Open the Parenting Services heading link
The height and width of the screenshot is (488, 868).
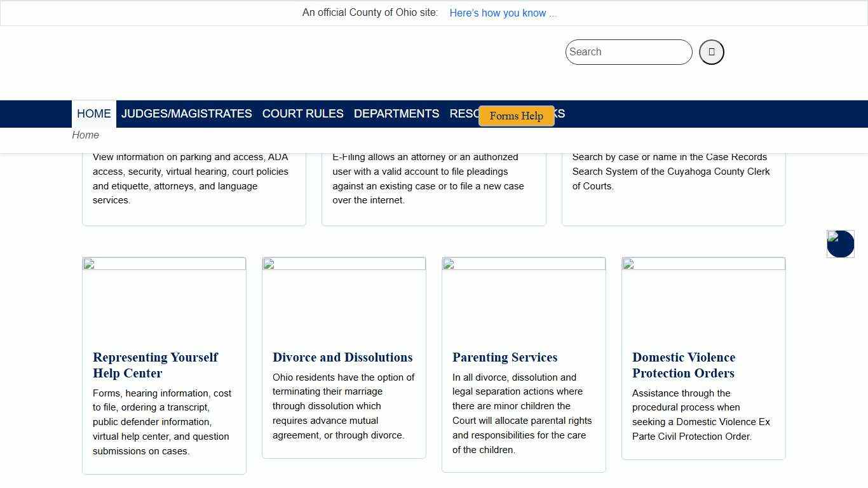[505, 358]
